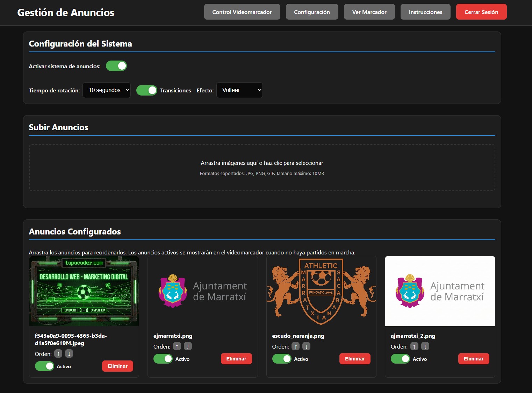Open Control Videomarcador page
This screenshot has height=393, width=532.
[x=242, y=12]
